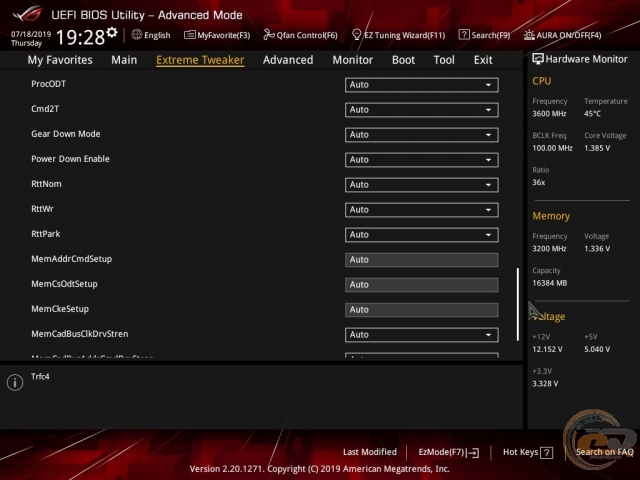Click the 19:28 clock display

(80, 38)
